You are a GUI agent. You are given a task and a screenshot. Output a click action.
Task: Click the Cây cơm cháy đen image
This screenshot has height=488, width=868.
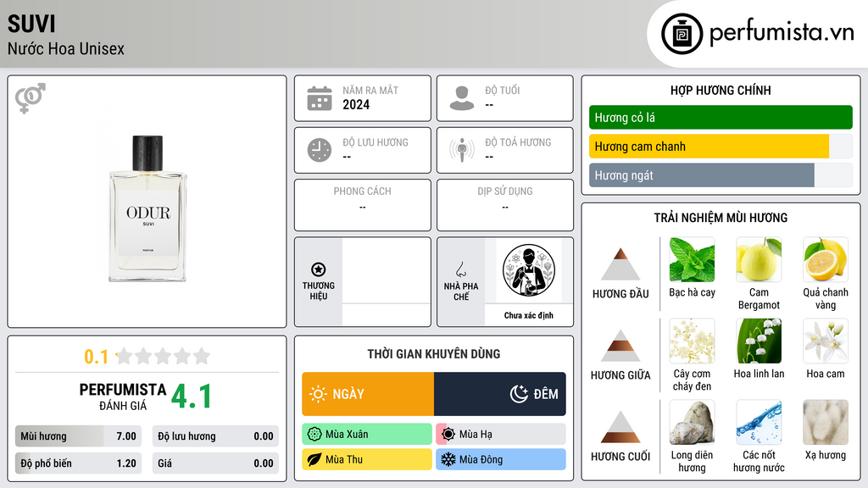(692, 341)
